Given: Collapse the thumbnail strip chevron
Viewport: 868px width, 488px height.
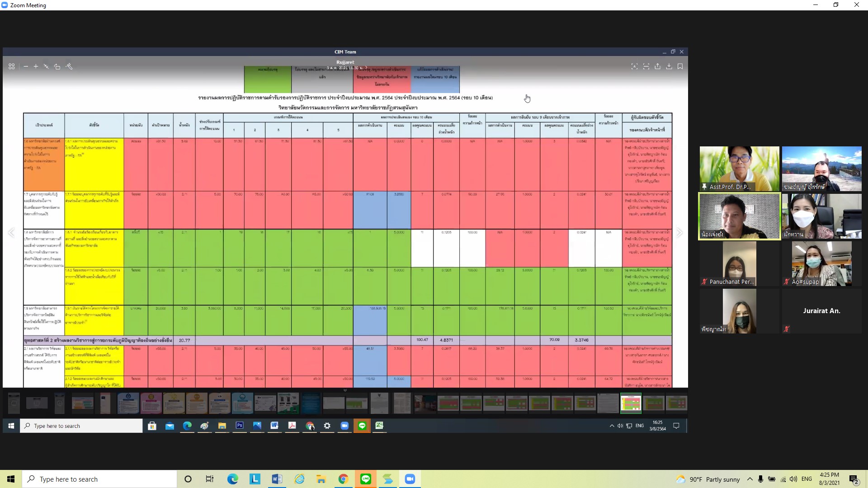Looking at the screenshot, I should [345, 390].
